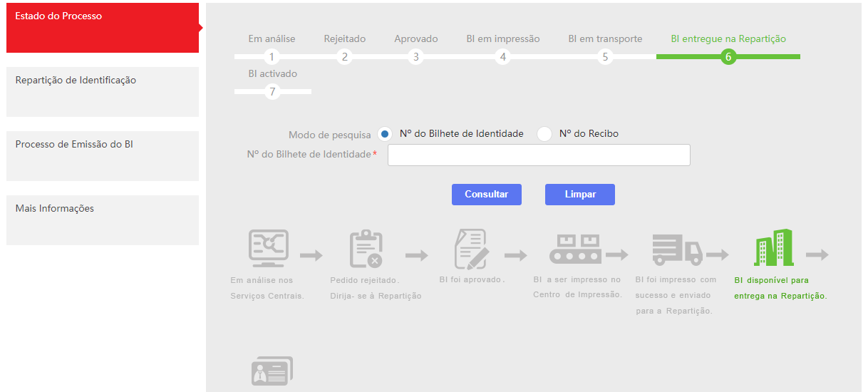Click the 'Aprovado' step label

point(416,39)
